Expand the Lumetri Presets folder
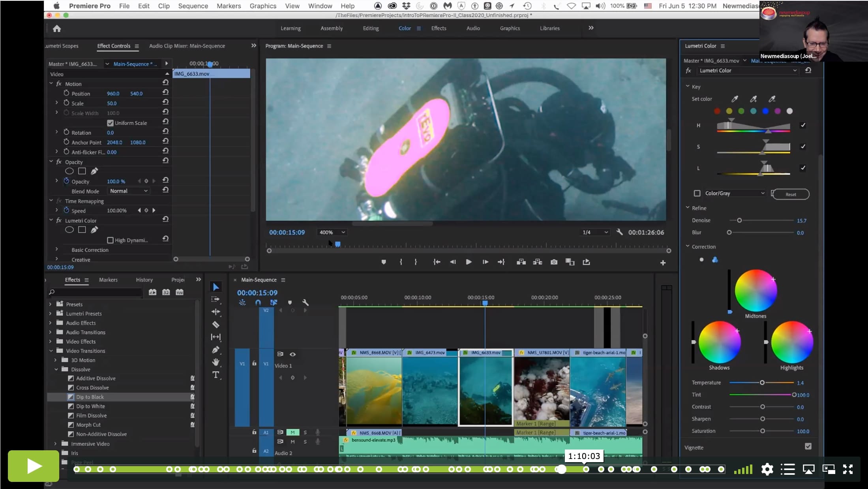This screenshot has height=489, width=868. coord(50,314)
